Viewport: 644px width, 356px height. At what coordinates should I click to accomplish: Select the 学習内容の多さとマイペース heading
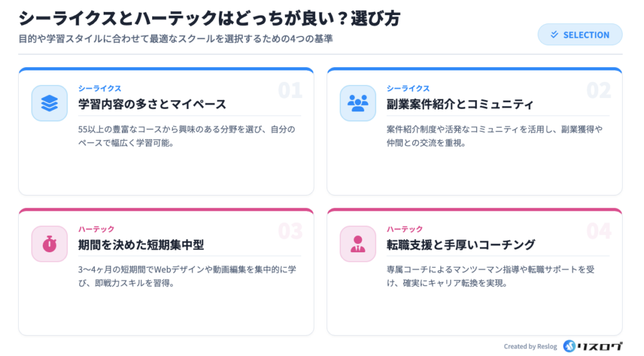152,104
